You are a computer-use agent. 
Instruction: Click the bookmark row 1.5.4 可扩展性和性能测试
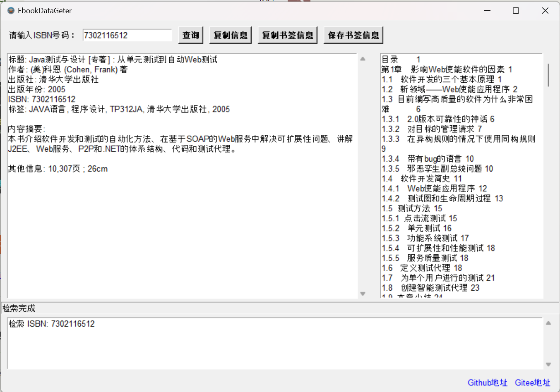point(438,248)
